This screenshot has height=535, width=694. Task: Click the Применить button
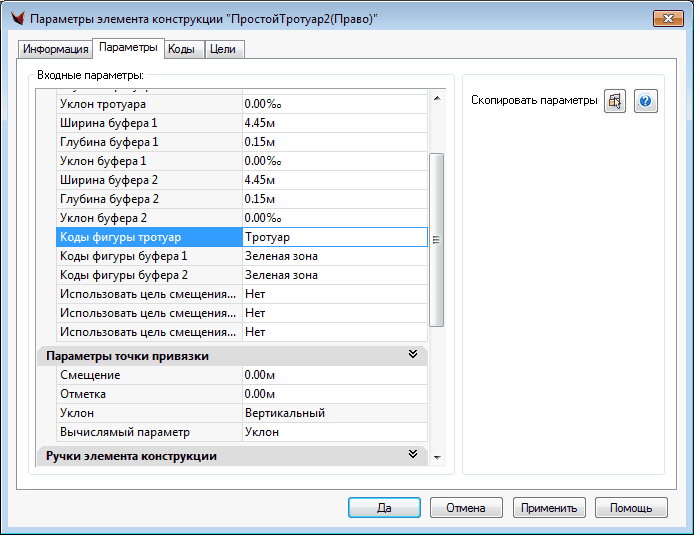549,507
